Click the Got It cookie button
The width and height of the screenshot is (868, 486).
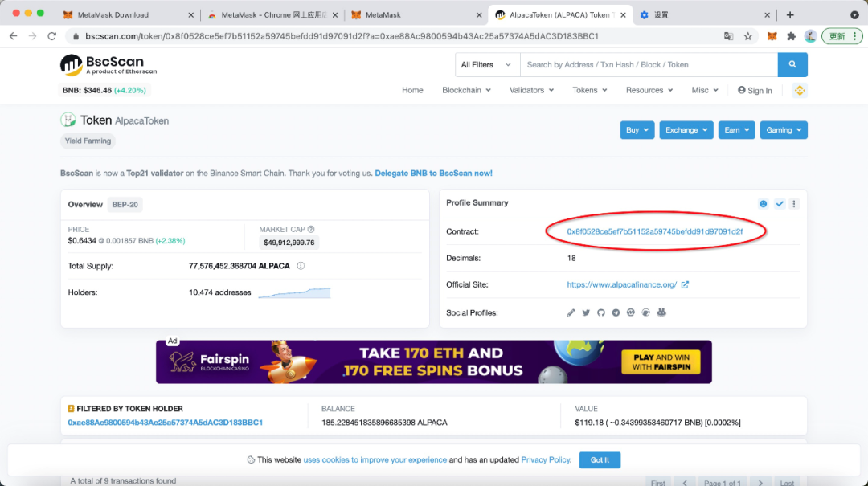tap(600, 460)
